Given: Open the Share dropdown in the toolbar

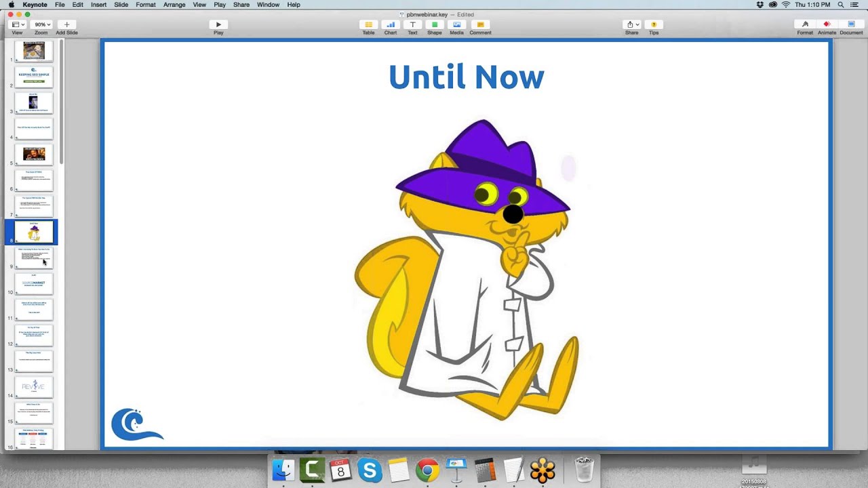Looking at the screenshot, I should tap(632, 24).
